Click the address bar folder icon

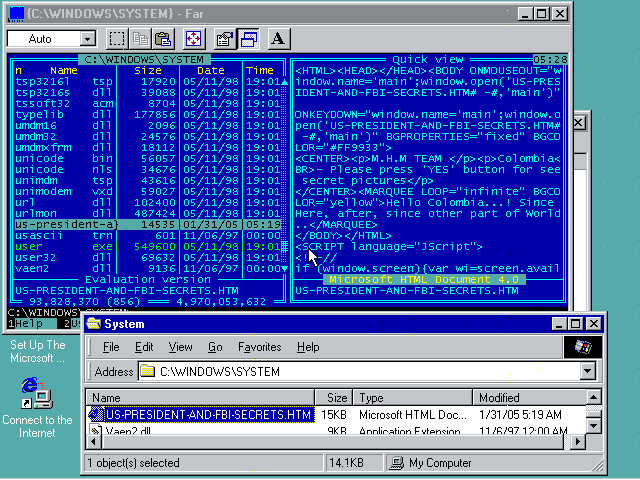(147, 371)
